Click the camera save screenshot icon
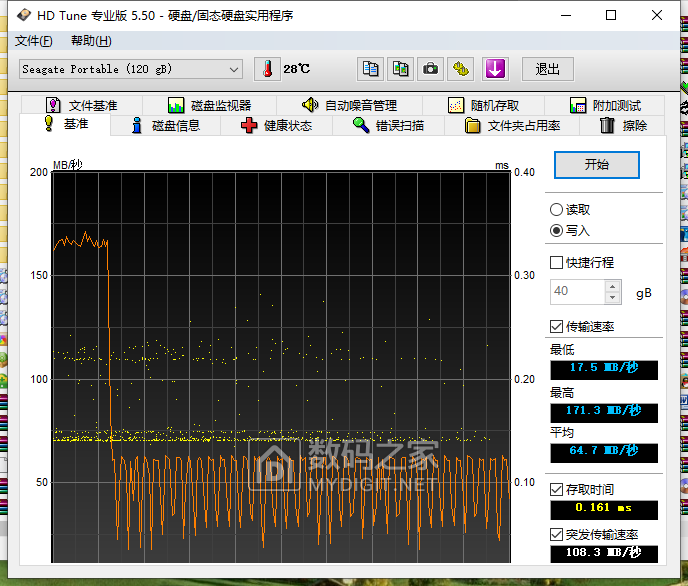This screenshot has width=688, height=586. pos(430,69)
